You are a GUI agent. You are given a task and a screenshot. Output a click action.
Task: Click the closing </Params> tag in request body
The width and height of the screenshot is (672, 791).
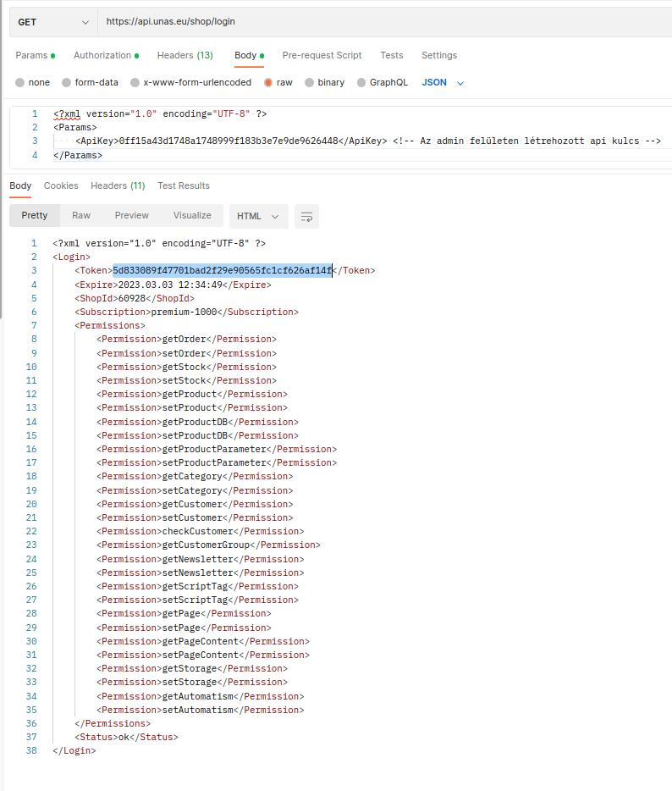(78, 155)
